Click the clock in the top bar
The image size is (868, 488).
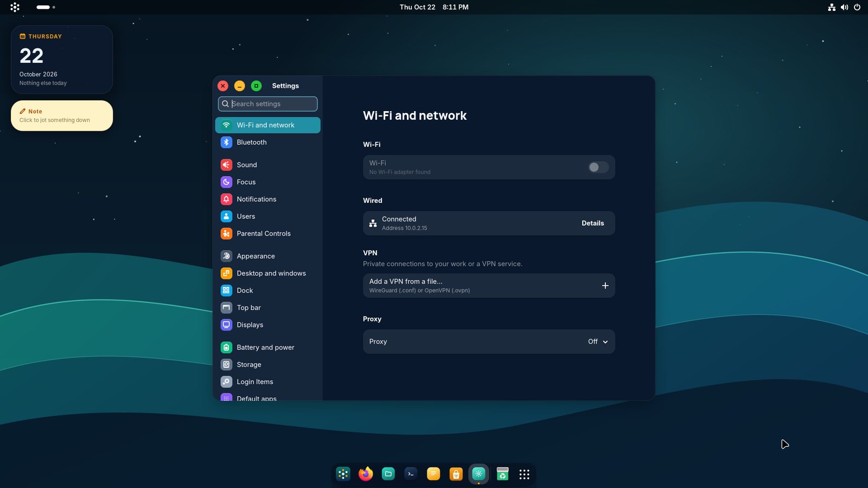(434, 7)
